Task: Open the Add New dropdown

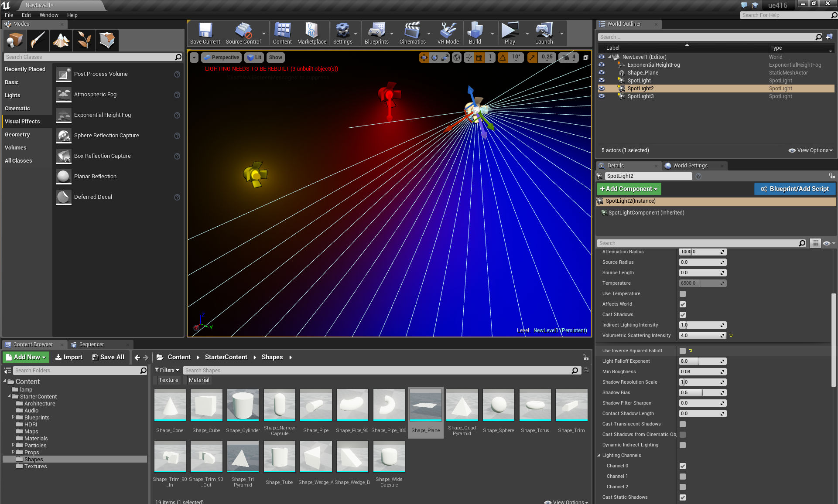Action: [26, 357]
